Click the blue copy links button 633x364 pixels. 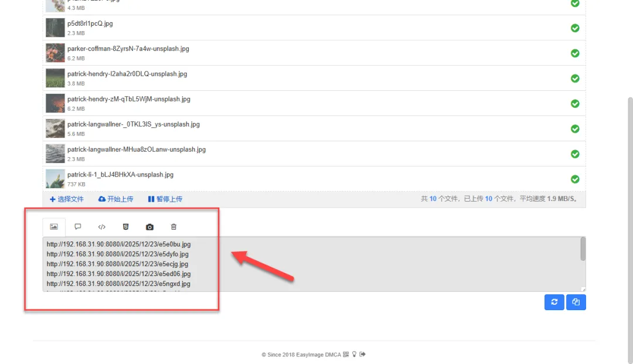coord(576,302)
